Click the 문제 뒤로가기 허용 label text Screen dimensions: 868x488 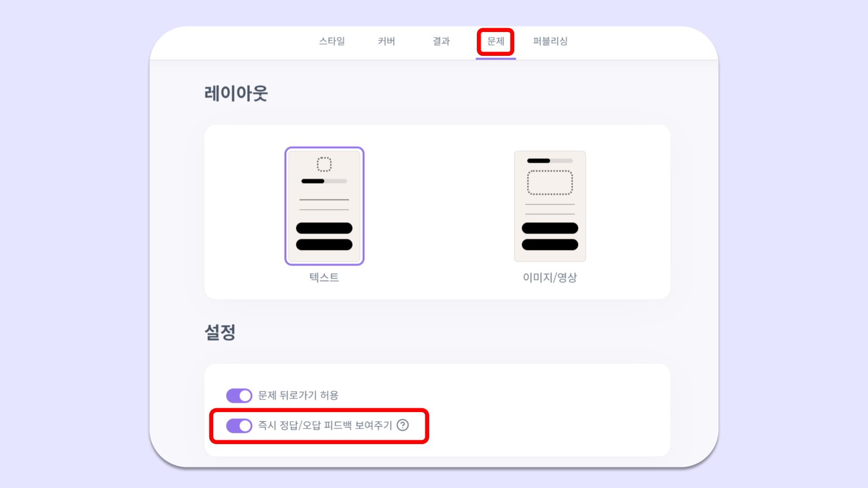click(298, 396)
